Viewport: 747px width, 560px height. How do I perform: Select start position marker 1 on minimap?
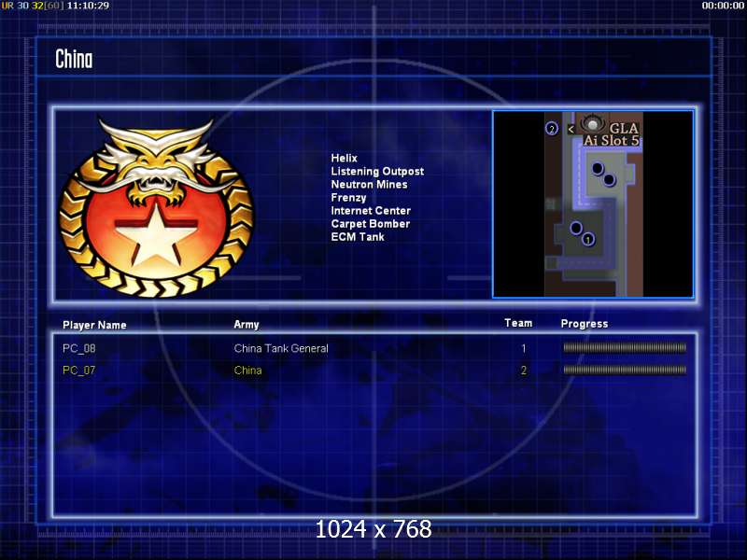[x=588, y=239]
